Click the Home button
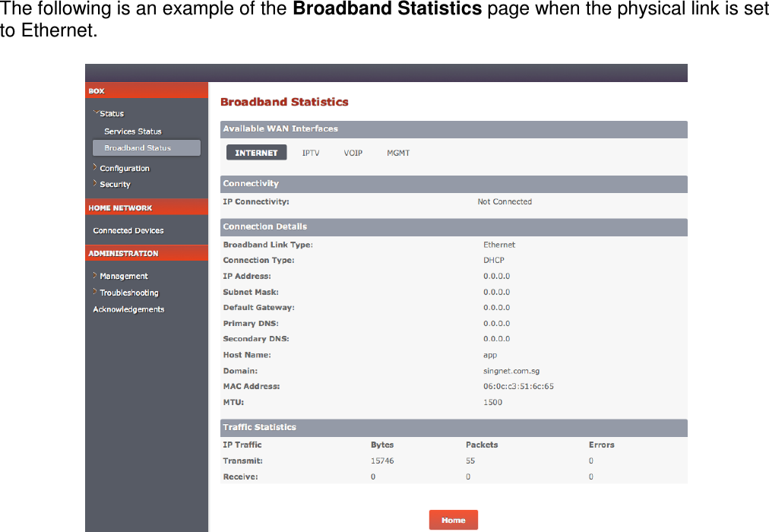The image size is (769, 532). click(x=453, y=519)
